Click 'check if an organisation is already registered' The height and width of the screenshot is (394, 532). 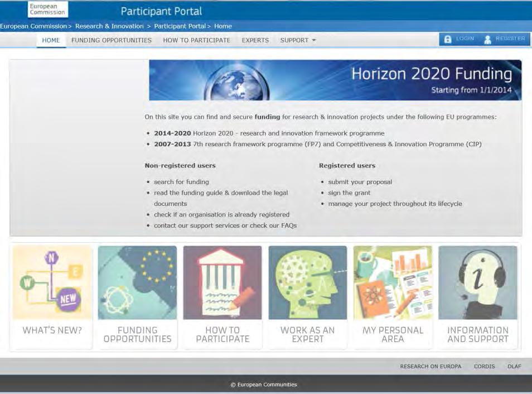[x=221, y=214]
